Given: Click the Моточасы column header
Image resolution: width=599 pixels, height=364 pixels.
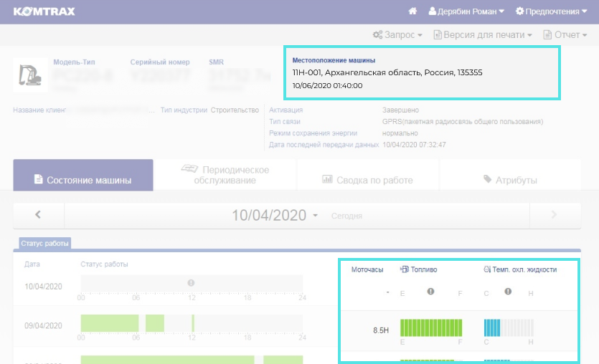Looking at the screenshot, I should click(x=367, y=269).
